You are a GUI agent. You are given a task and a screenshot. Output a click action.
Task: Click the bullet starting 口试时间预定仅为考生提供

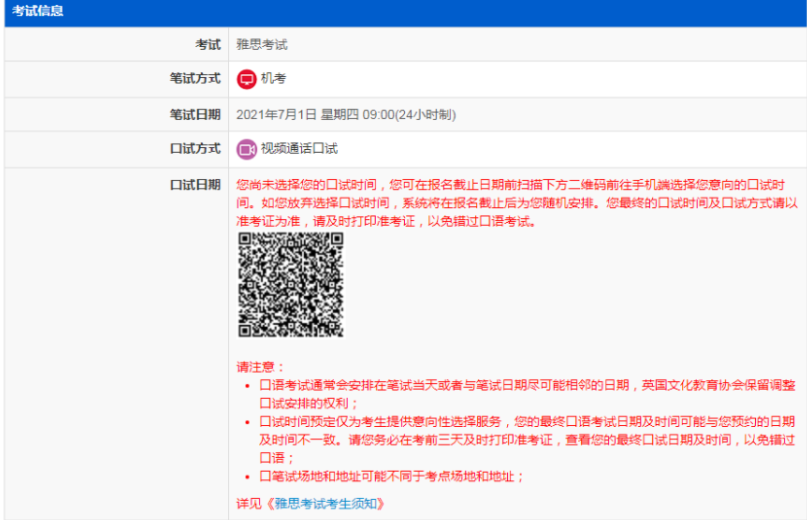(x=528, y=440)
